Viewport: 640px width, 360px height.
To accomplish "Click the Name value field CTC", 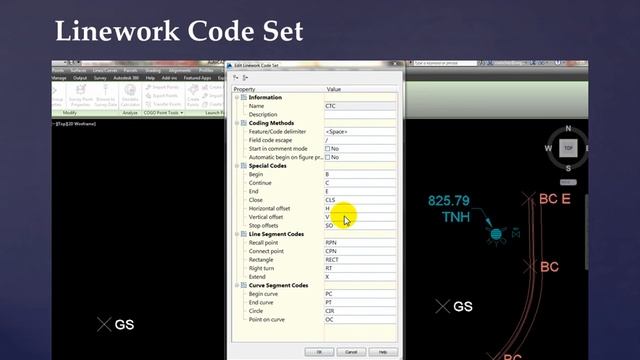I will tap(360, 106).
